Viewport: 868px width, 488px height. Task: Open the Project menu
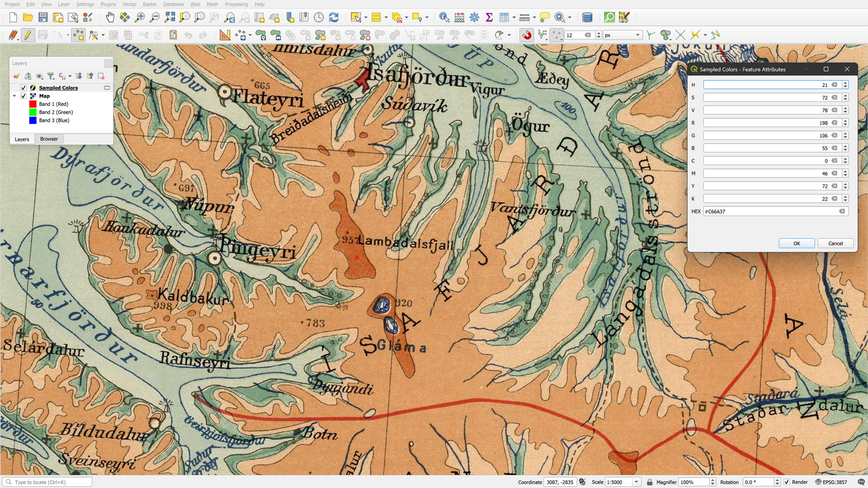[x=12, y=4]
